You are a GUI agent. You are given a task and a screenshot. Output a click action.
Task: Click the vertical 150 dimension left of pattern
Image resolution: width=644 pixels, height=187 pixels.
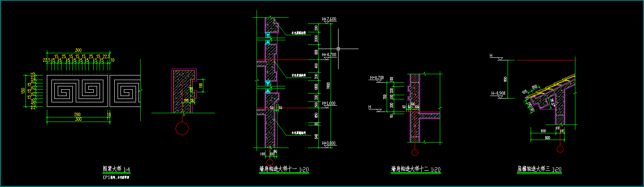pos(23,91)
